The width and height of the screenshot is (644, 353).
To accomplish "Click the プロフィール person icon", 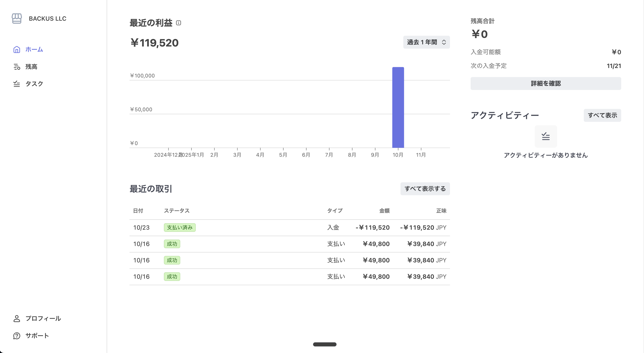I will [17, 319].
